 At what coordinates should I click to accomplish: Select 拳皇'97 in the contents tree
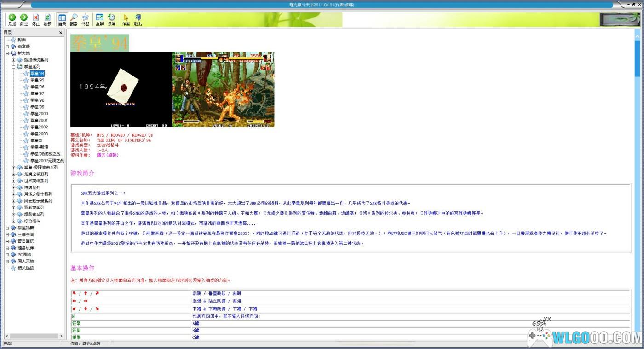click(x=37, y=93)
